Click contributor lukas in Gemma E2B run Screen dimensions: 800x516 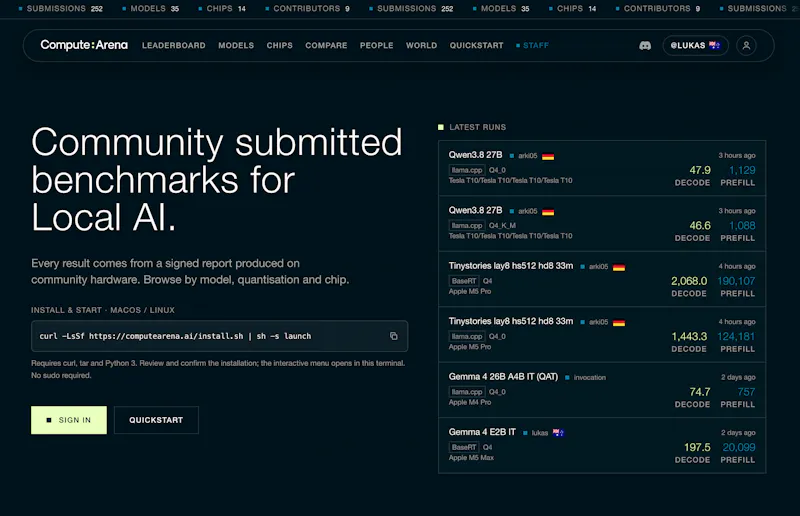tap(540, 433)
